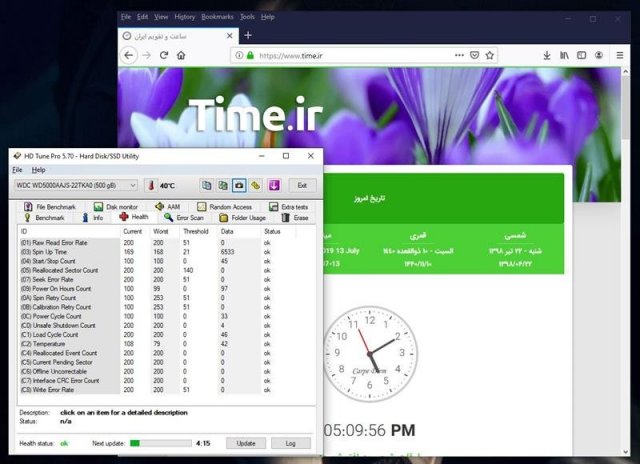Reload the time.ir page
640x464 pixels.
pyautogui.click(x=164, y=55)
